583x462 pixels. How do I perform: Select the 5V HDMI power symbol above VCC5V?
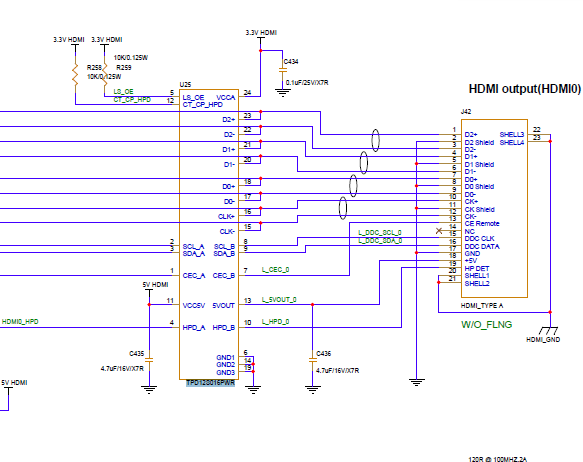[149, 291]
